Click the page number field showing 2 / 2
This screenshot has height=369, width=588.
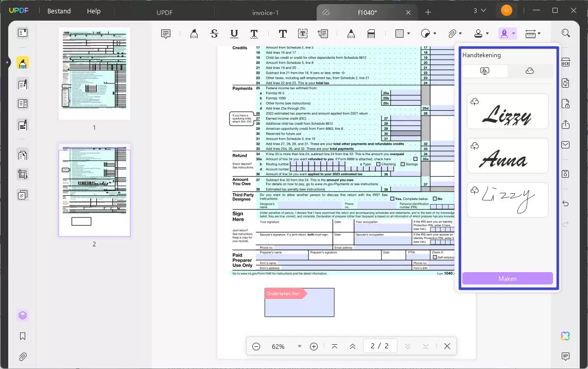point(379,346)
